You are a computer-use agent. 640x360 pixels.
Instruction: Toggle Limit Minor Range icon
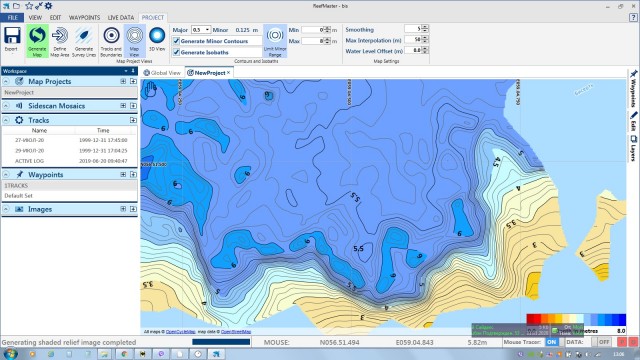(275, 36)
